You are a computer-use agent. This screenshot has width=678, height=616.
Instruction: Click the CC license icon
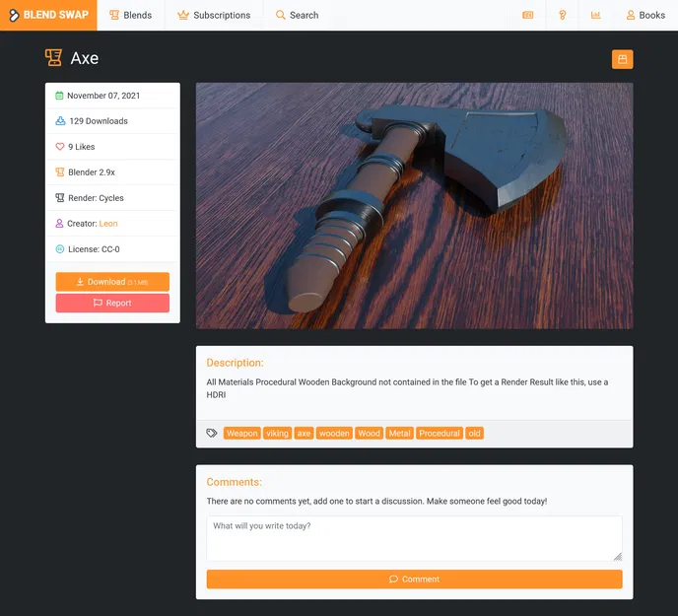click(x=60, y=249)
